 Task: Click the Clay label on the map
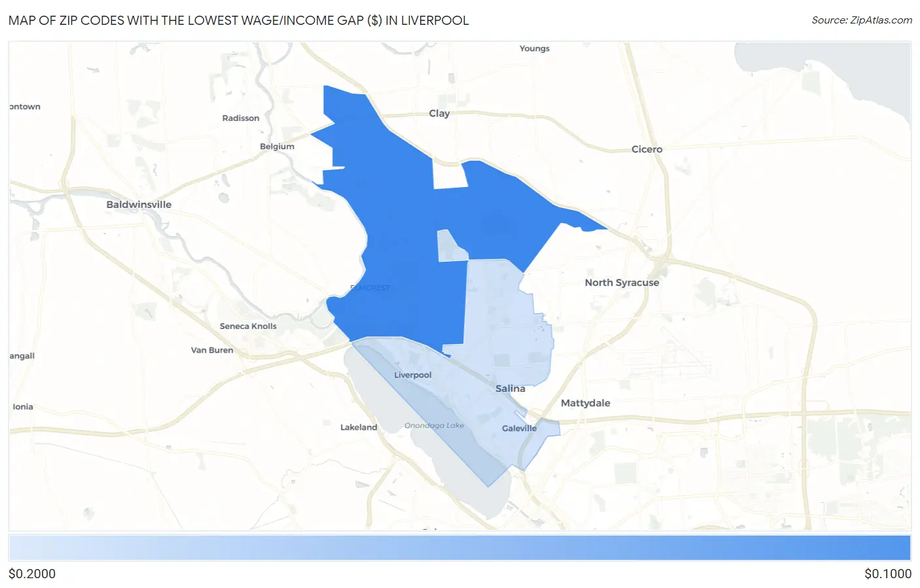pos(439,113)
